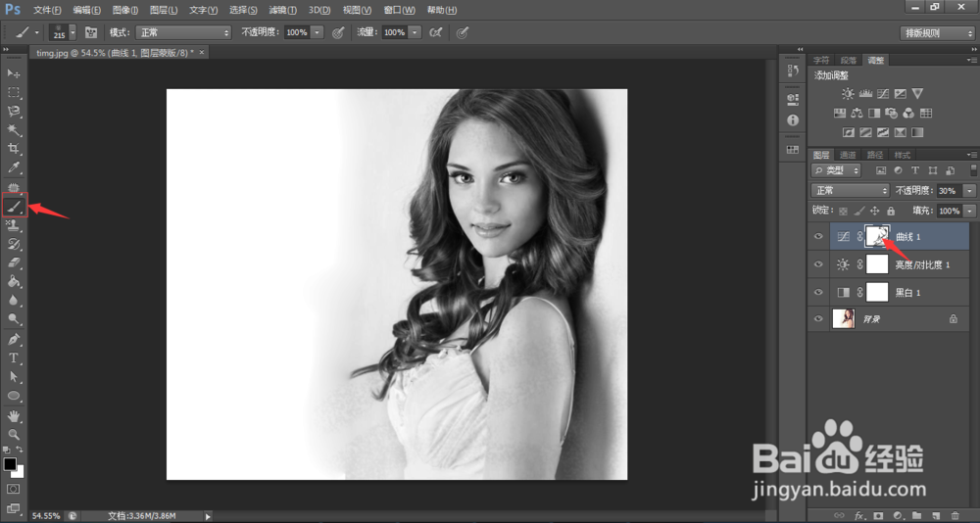The height and width of the screenshot is (523, 980).
Task: Select the Brush tool
Action: click(x=14, y=206)
